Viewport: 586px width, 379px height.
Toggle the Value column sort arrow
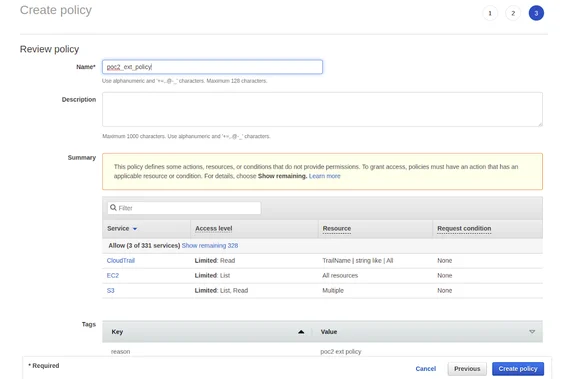click(532, 332)
